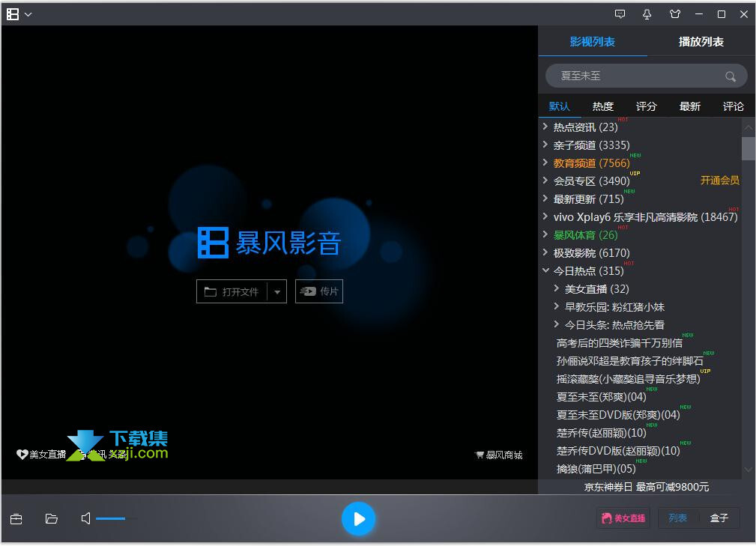Expand the 美女直播 (32) subfolder

(557, 288)
